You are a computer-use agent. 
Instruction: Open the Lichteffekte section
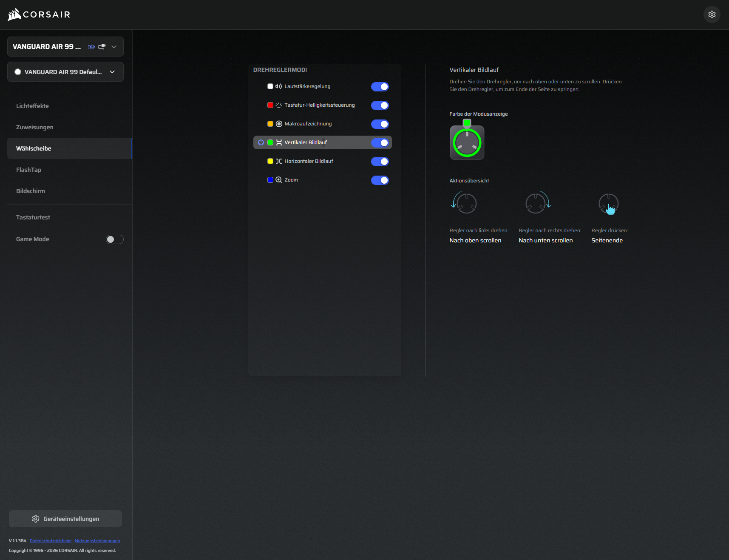32,106
